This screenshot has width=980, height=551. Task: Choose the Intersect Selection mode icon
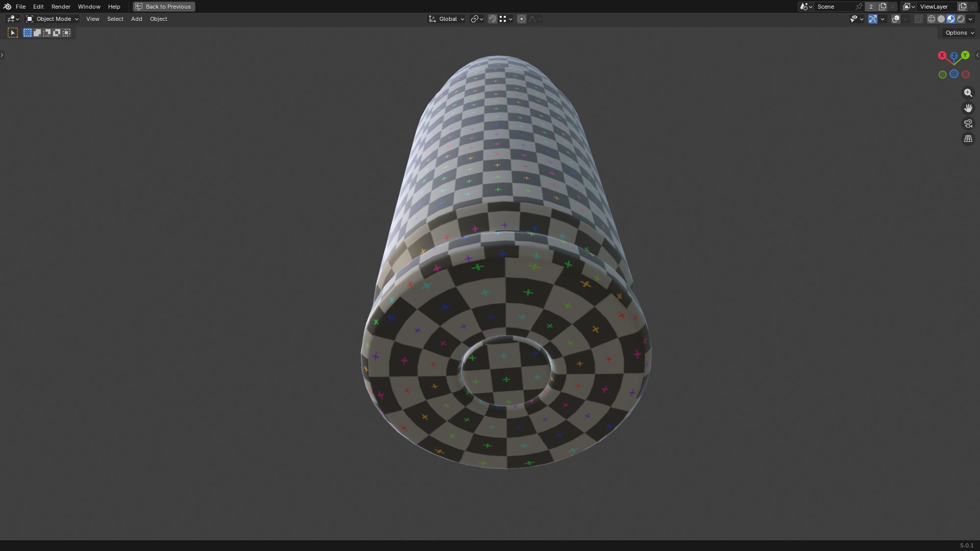(66, 33)
